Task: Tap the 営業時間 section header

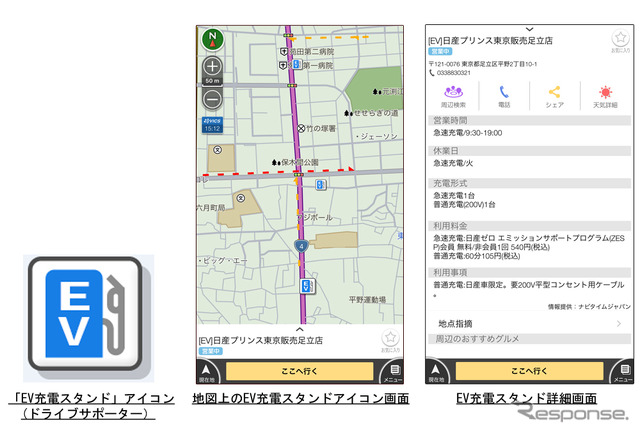Action: (x=529, y=120)
